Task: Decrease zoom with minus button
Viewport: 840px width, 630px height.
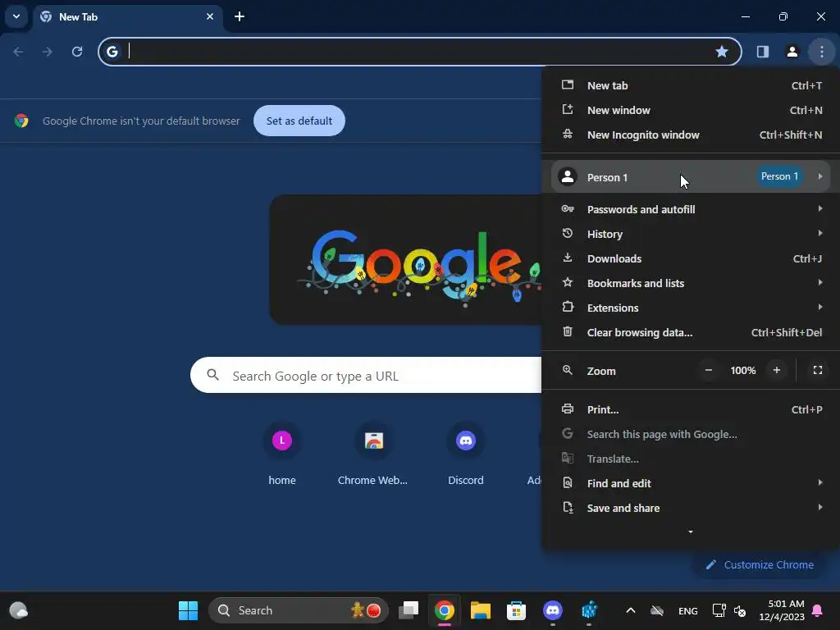Action: tap(708, 370)
